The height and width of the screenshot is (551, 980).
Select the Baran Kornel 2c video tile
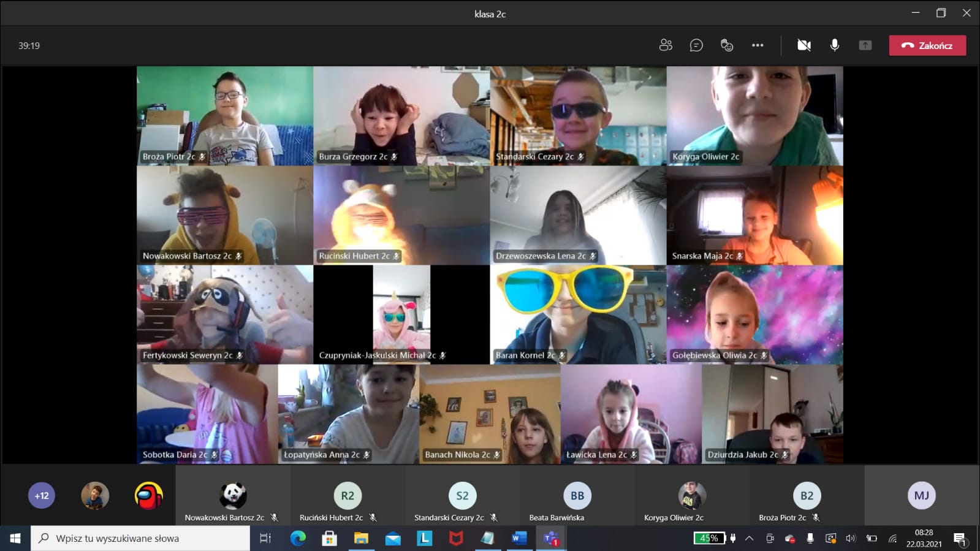click(x=578, y=314)
